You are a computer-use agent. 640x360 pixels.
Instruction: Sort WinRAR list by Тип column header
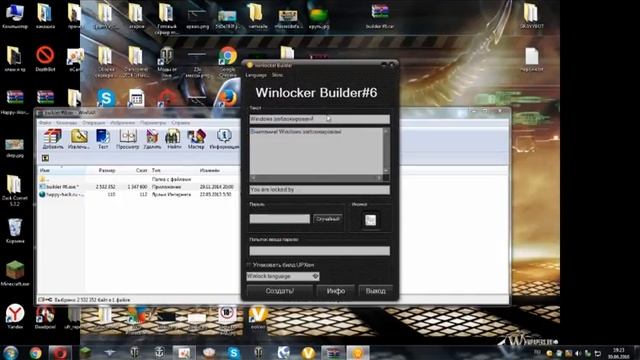[x=156, y=170]
